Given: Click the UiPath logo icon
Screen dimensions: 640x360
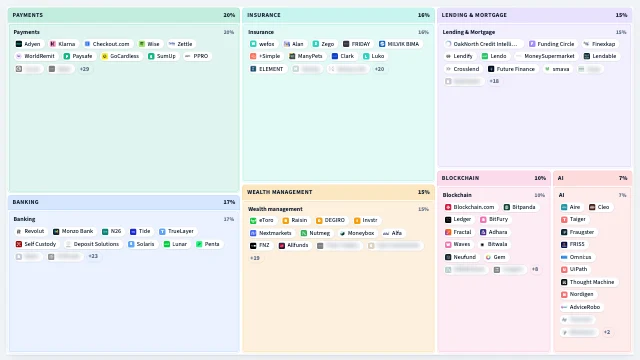Looking at the screenshot, I should [x=564, y=269].
